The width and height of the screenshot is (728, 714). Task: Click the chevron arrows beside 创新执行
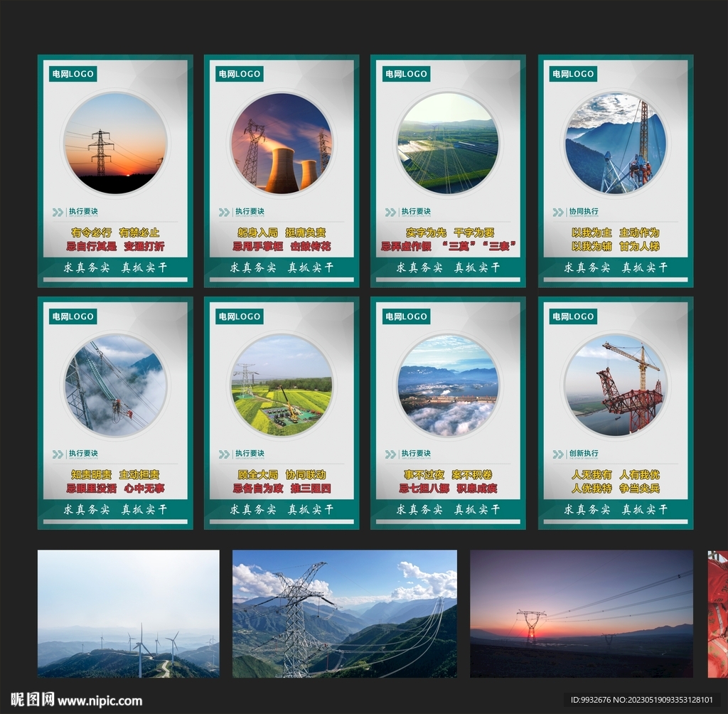click(557, 454)
